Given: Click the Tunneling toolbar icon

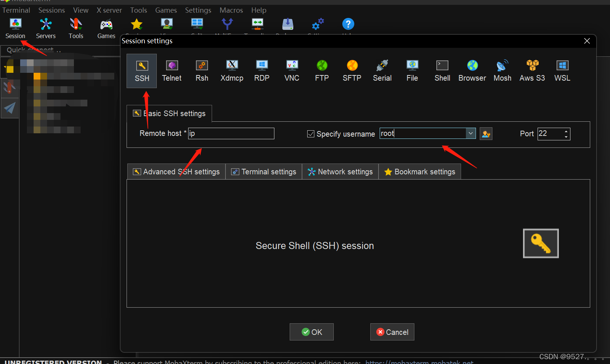Looking at the screenshot, I should click(258, 25).
